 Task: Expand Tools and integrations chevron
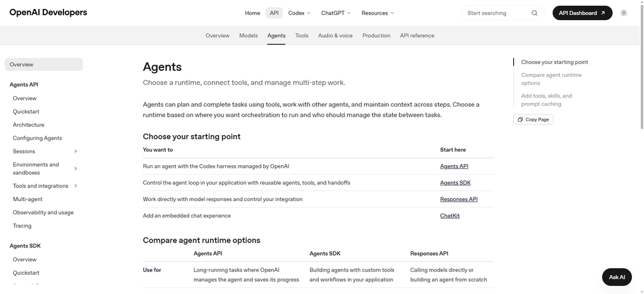75,186
